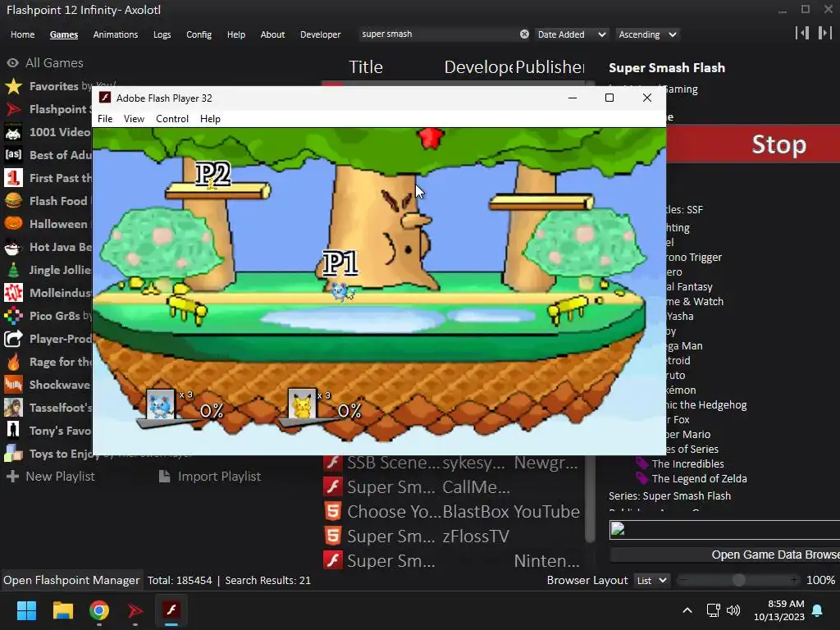Open the Favorites playlist star icon
Image resolution: width=840 pixels, height=630 pixels.
13,85
